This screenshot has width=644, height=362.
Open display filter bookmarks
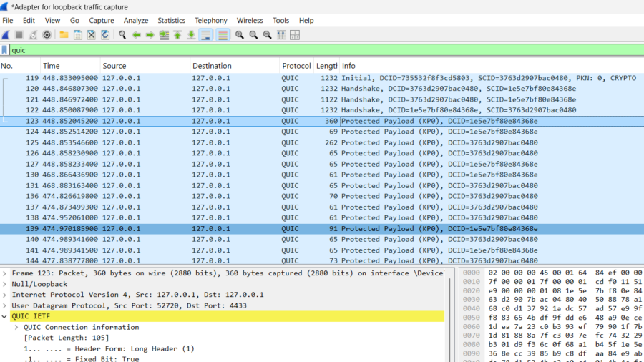4,50
